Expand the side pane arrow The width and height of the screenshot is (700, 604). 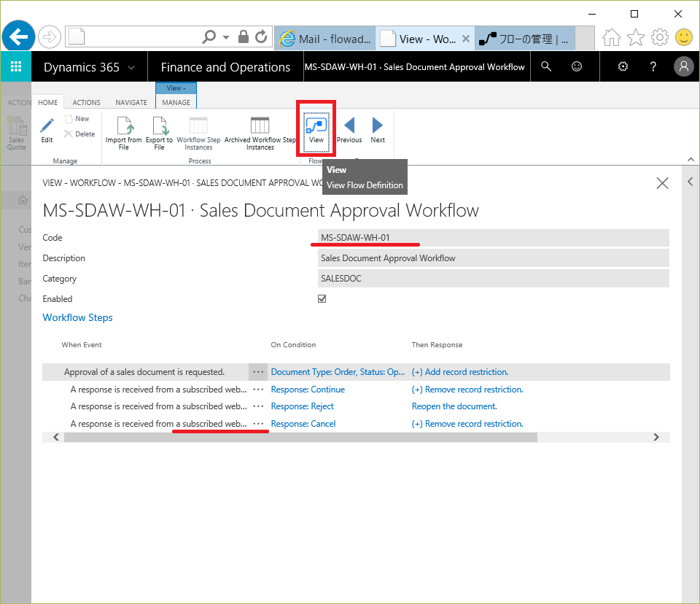[x=691, y=182]
